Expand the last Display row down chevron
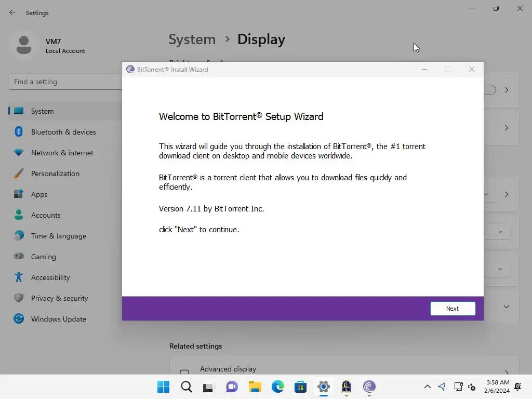532x399 pixels. 507,307
